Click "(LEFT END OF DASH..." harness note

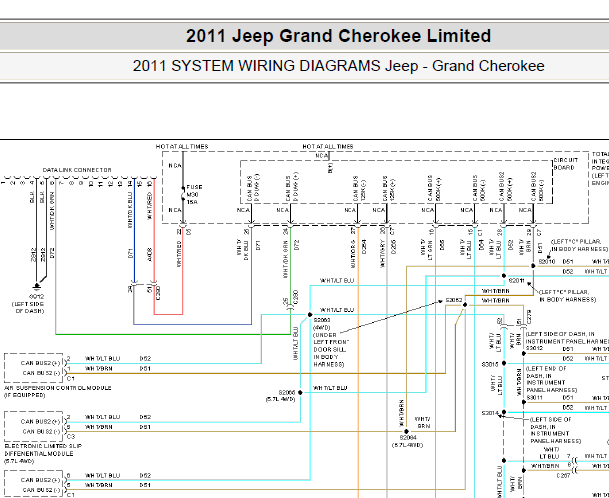[552, 379]
